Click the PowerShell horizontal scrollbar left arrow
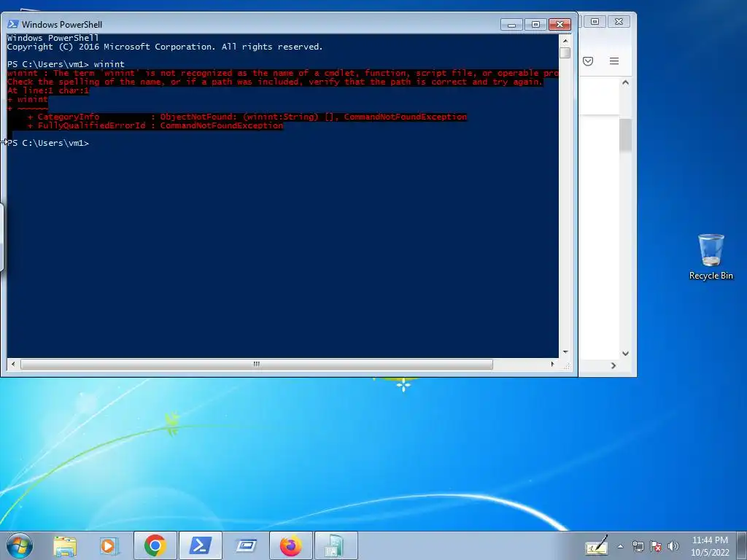This screenshot has height=560, width=747. (13, 365)
